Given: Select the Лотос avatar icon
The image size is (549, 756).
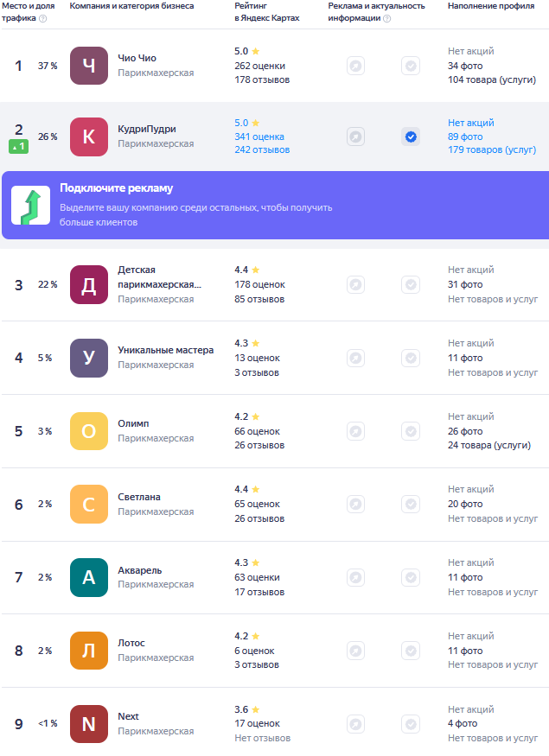Looking at the screenshot, I should (x=89, y=651).
